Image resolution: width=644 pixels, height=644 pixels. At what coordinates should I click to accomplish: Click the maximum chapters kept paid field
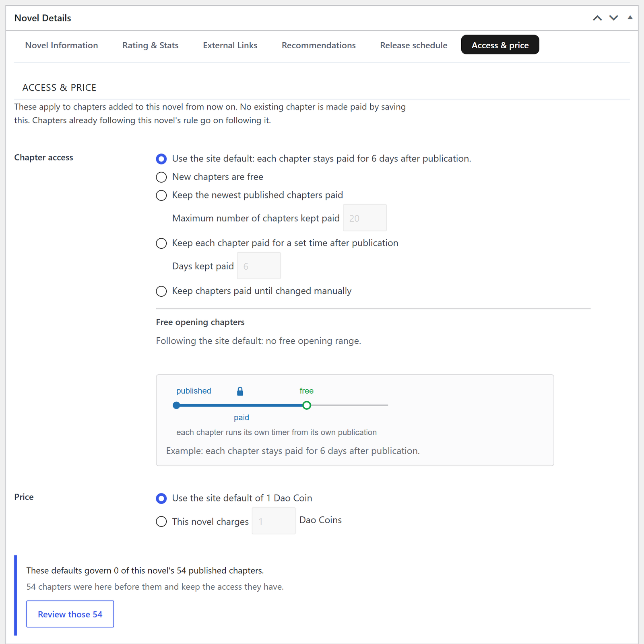tap(365, 218)
